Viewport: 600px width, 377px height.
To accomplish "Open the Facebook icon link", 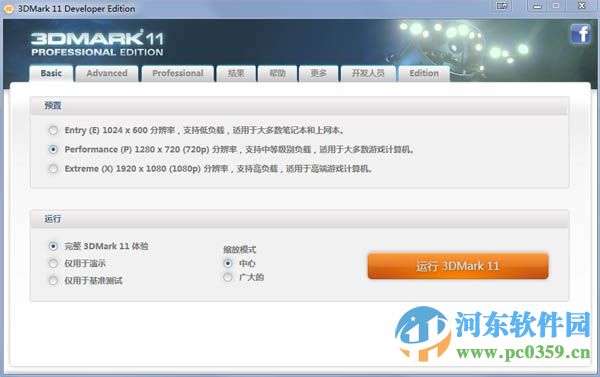I will (580, 34).
